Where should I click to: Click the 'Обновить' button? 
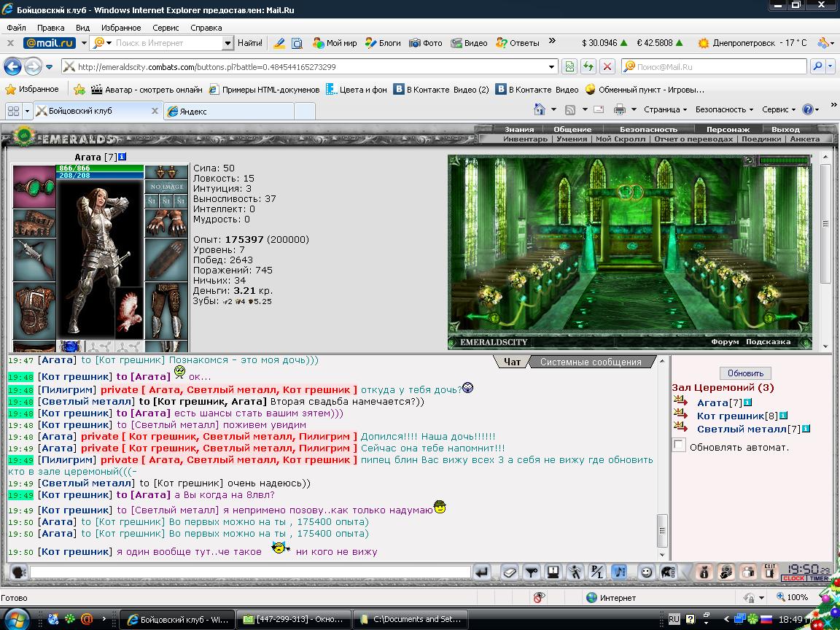(x=745, y=373)
